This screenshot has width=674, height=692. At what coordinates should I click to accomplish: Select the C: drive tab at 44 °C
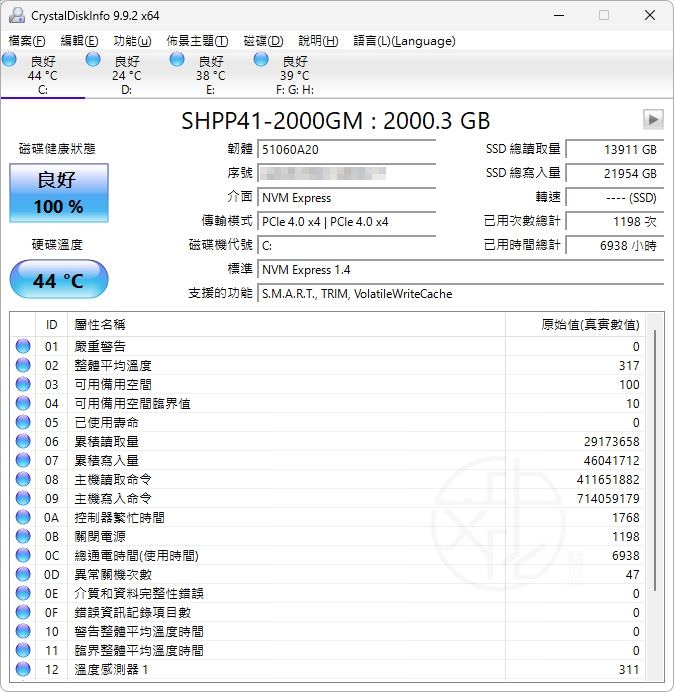tap(43, 75)
